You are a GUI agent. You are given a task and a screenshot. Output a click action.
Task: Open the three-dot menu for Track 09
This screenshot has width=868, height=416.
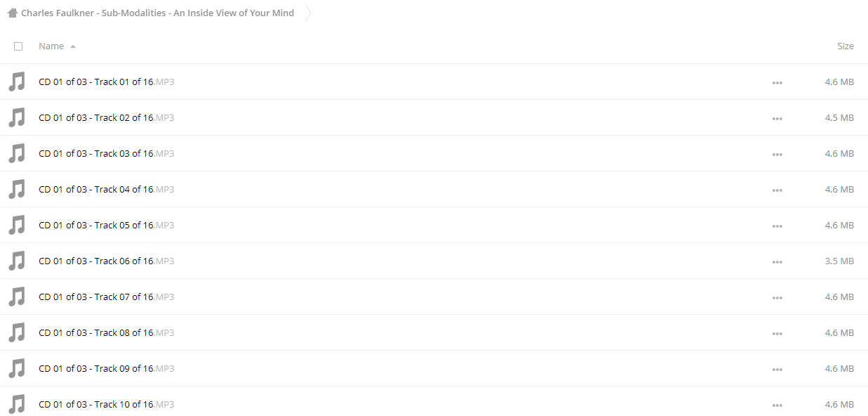point(777,369)
